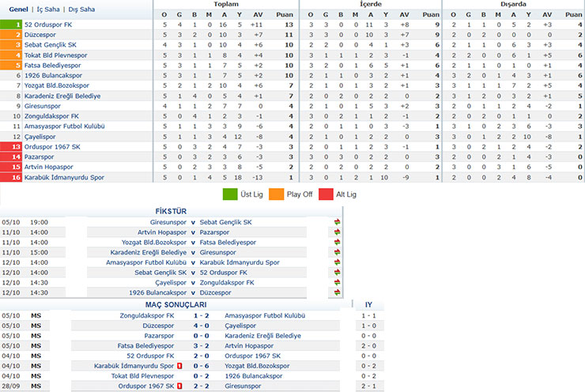
Task: Open the 0 - 6 Karabük v Yozgat result
Action: [202, 366]
